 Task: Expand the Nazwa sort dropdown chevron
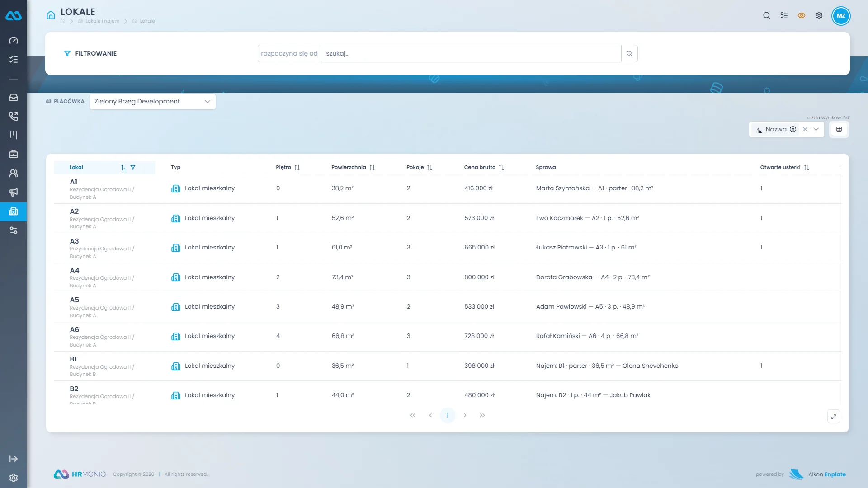coord(816,129)
